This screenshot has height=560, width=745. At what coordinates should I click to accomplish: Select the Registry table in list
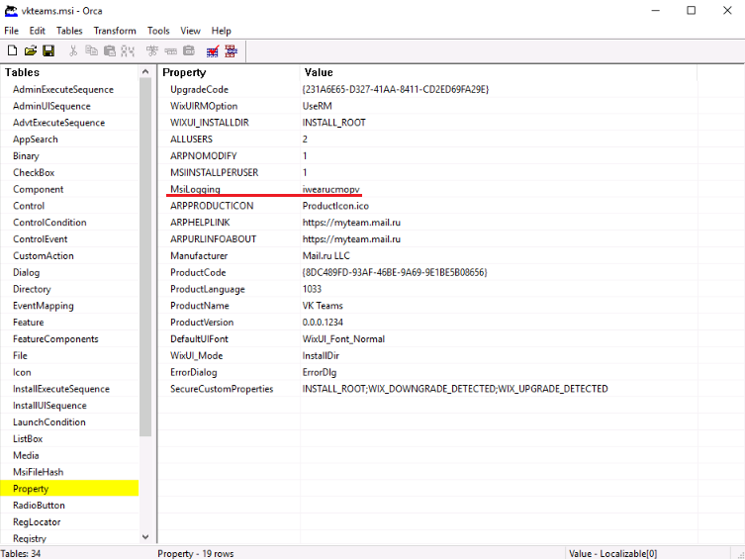30,538
